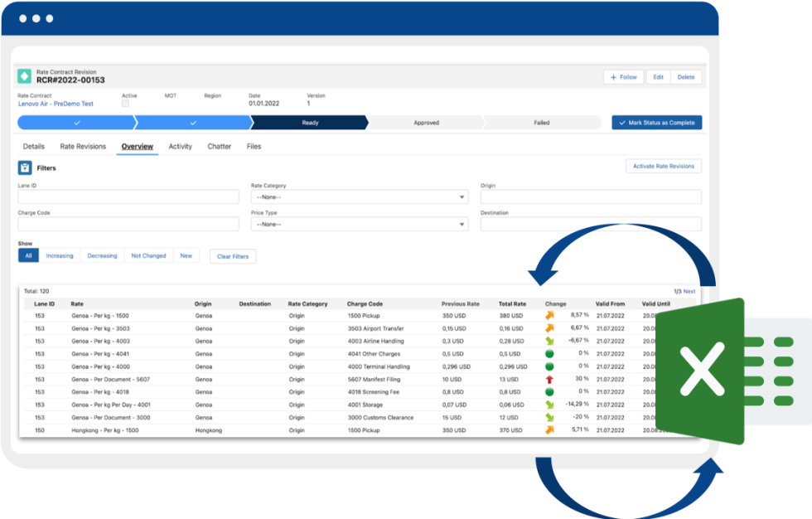
Task: Open the Chatter tab
Action: [x=219, y=146]
